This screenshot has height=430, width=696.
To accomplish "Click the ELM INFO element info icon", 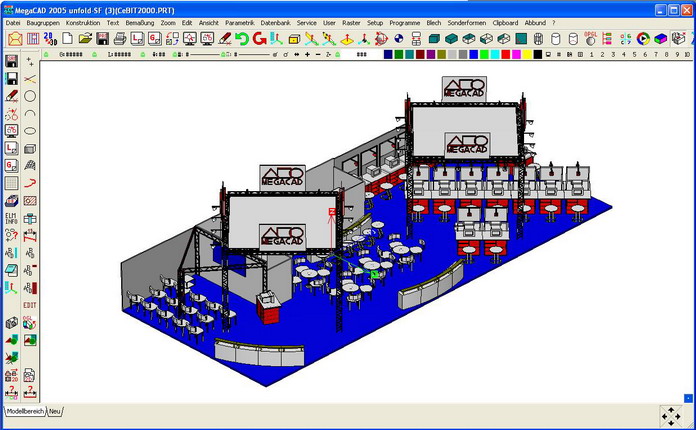I will (x=12, y=218).
